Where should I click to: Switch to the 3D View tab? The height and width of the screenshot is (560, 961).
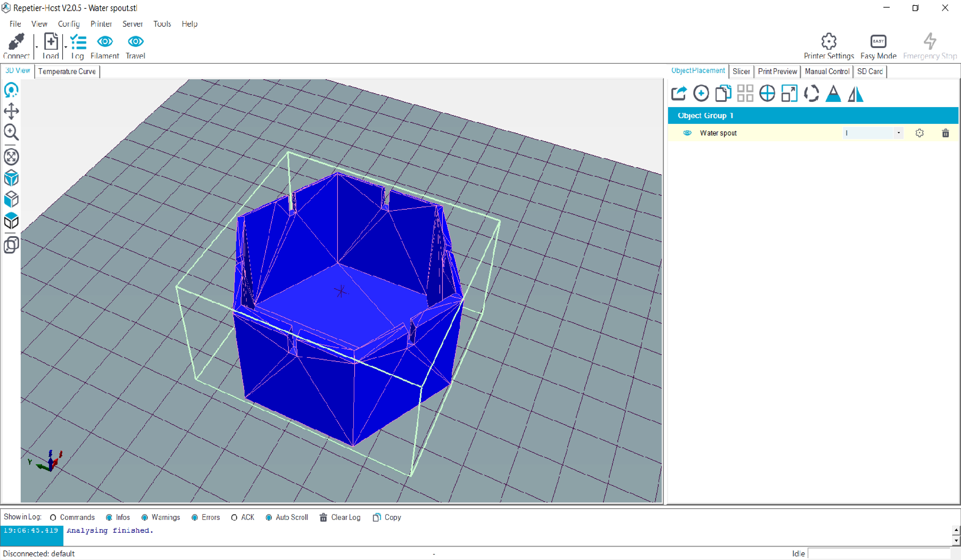pos(18,71)
